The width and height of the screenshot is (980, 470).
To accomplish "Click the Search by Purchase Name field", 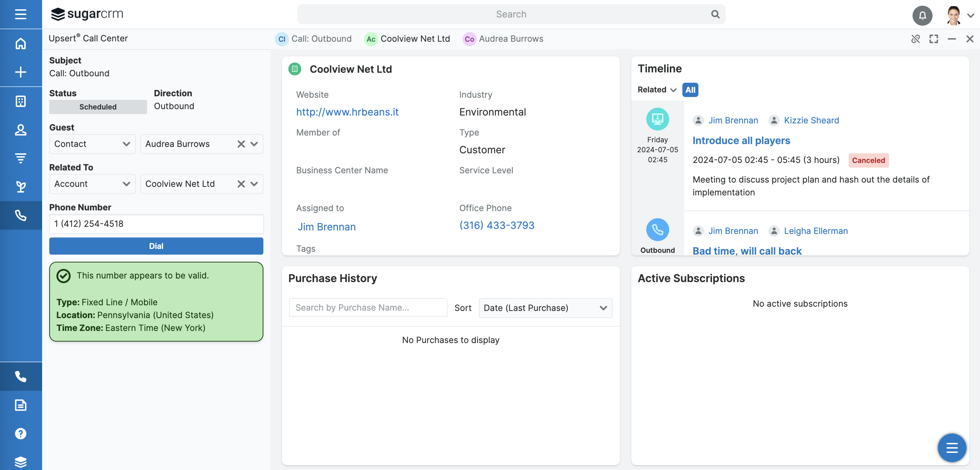I will [368, 307].
